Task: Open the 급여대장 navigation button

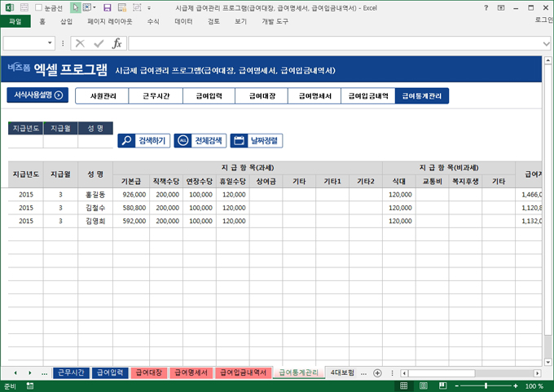Action: coord(262,96)
